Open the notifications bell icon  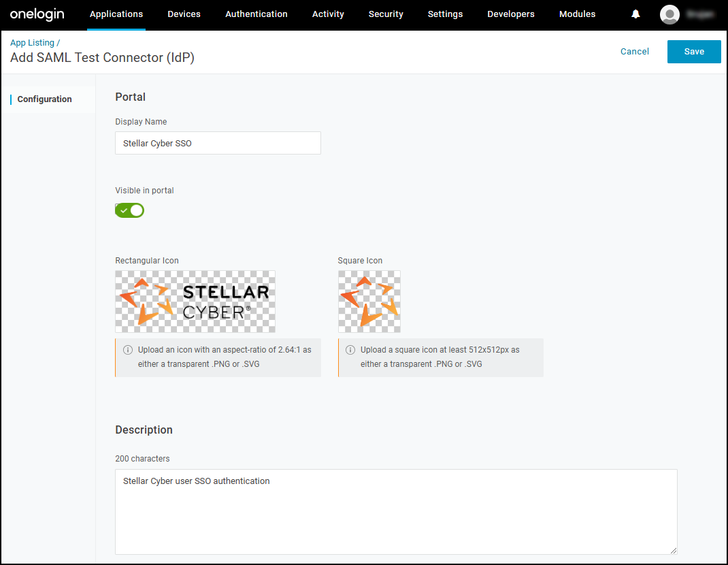[x=635, y=14]
